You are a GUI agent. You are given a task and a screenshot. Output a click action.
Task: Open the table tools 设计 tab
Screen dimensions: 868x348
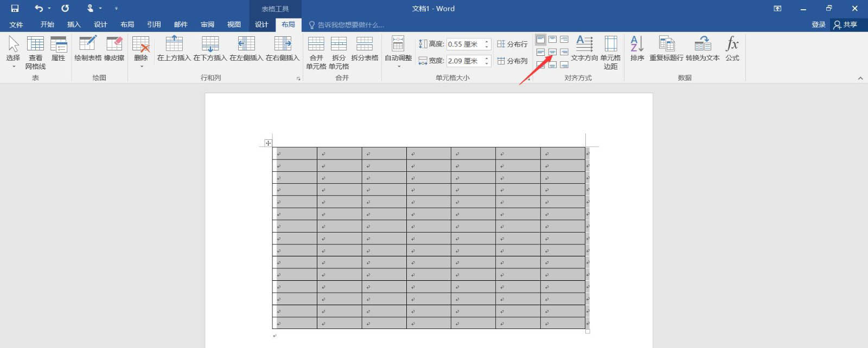click(x=261, y=24)
